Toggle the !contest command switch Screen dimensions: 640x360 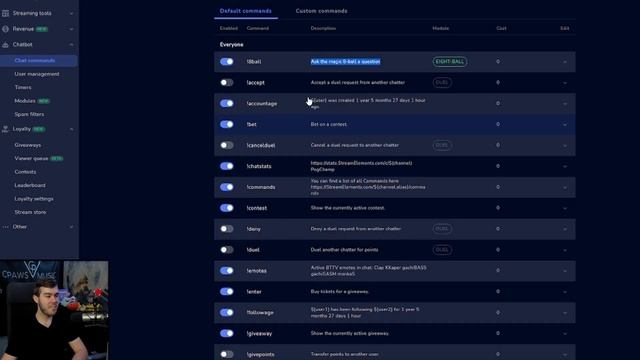227,208
